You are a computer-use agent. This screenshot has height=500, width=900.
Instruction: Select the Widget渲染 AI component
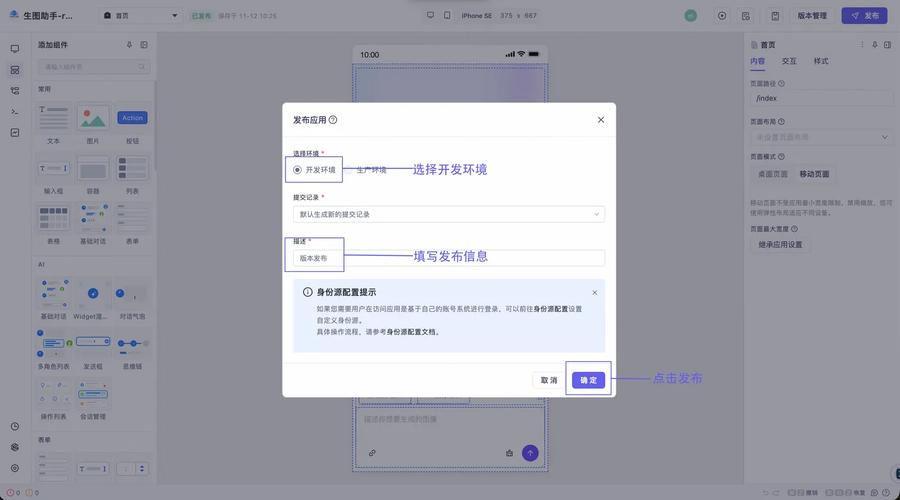[x=93, y=300]
